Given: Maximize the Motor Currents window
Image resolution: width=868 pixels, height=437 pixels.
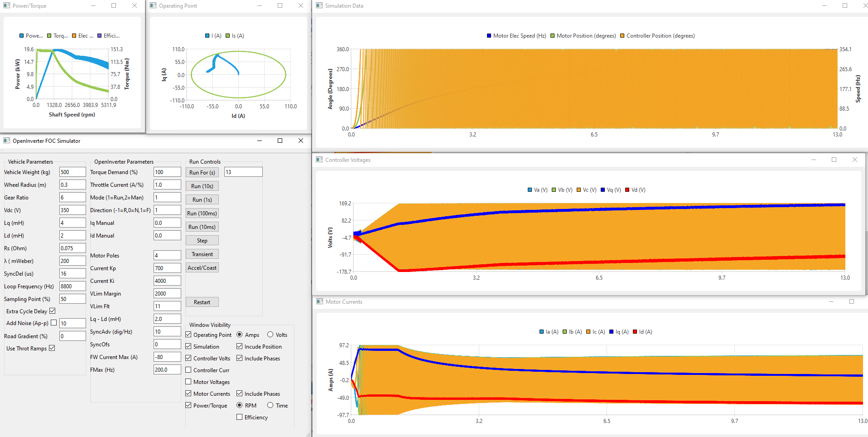Looking at the screenshot, I should pyautogui.click(x=851, y=301).
